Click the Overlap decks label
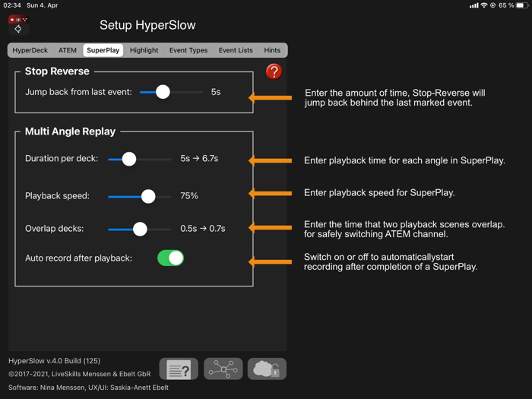 (x=54, y=228)
